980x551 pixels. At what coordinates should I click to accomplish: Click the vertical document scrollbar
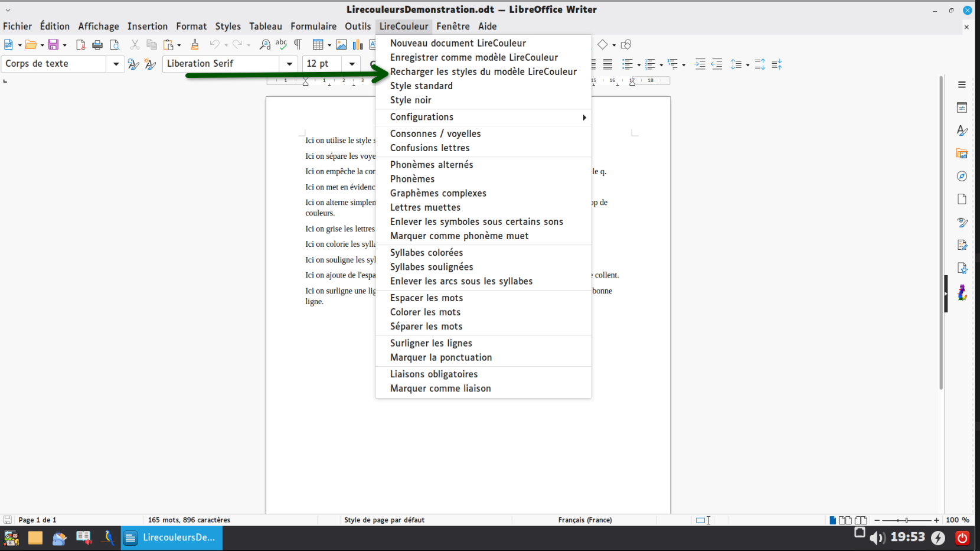940,236
